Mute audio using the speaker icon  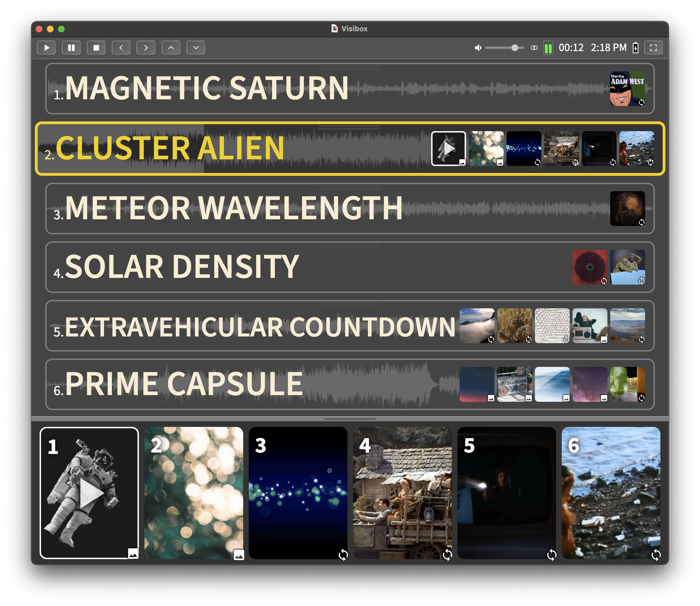[x=478, y=48]
